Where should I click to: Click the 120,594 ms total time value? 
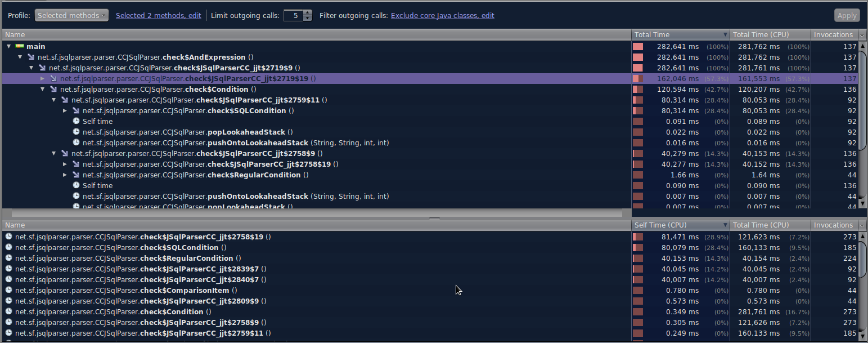tap(678, 90)
